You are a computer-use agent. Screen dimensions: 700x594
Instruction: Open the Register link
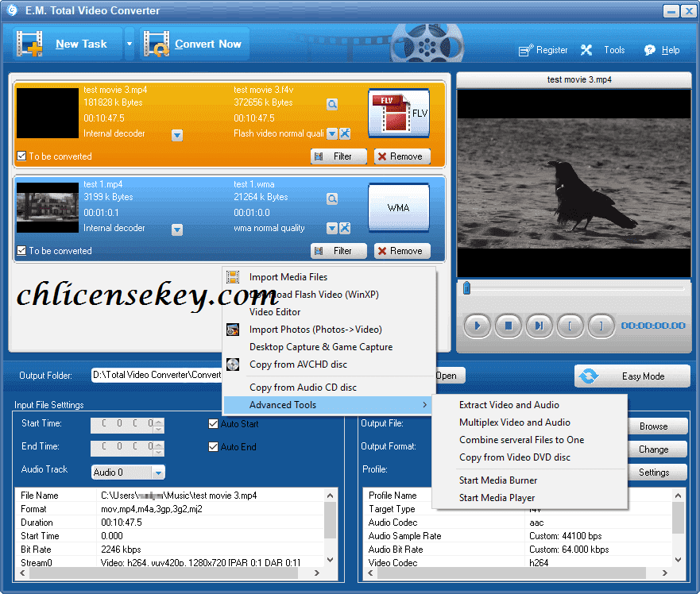click(543, 50)
